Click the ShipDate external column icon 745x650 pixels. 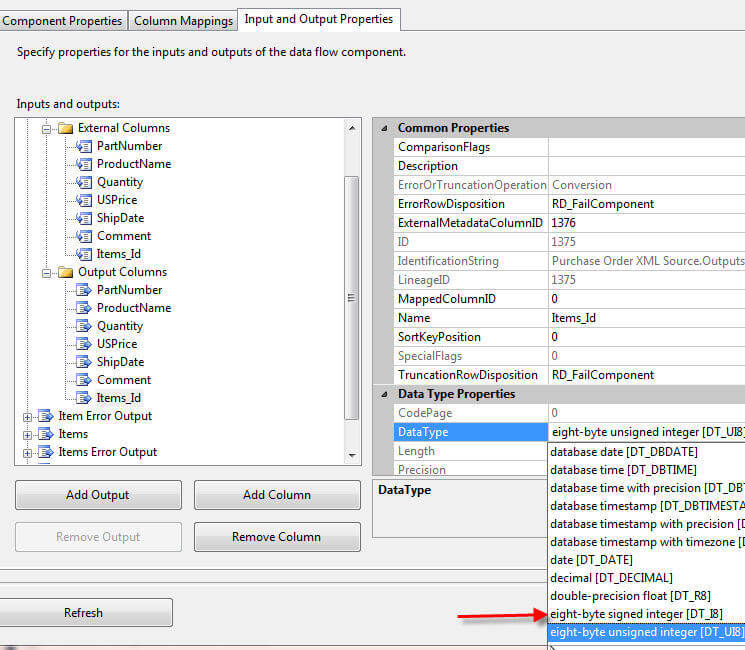(x=84, y=218)
